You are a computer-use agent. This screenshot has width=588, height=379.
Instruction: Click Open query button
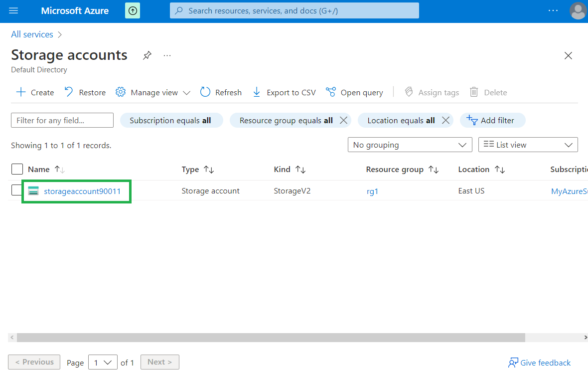coord(354,92)
